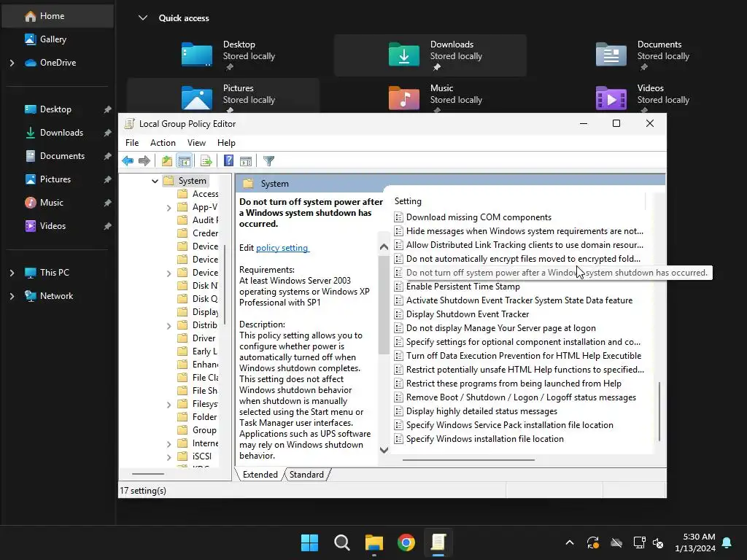The width and height of the screenshot is (747, 560).
Task: Click settings list vertical scrollbar thumb
Action: tap(659, 411)
